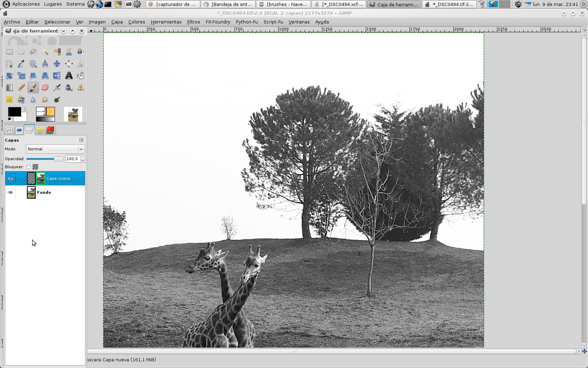
Task: Select the Text tool
Action: 69,76
